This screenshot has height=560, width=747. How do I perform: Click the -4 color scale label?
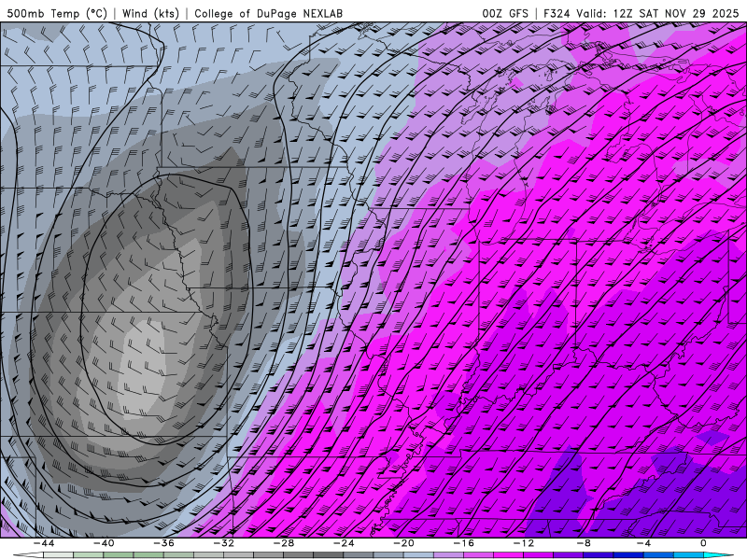[644, 543]
